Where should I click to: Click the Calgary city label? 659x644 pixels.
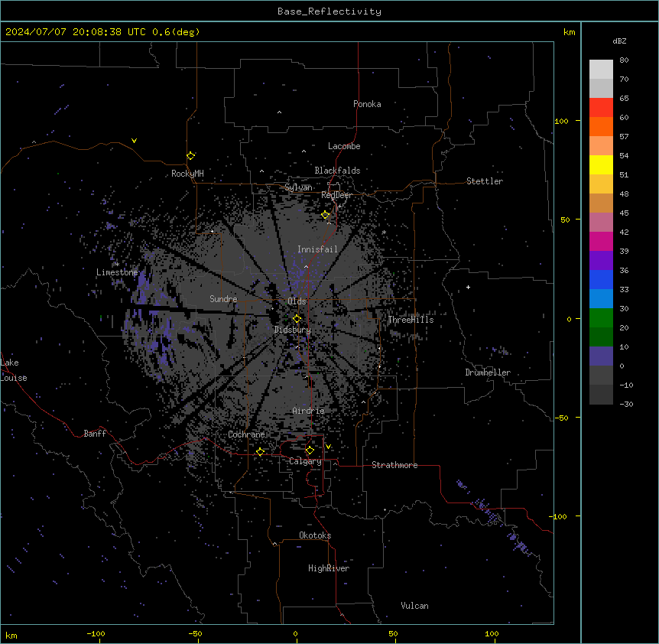(305, 461)
